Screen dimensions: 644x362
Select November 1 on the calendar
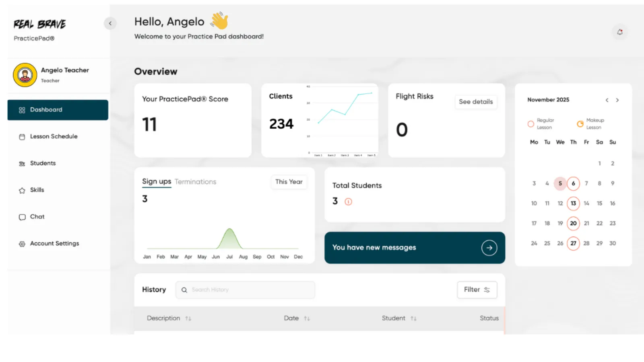599,163
